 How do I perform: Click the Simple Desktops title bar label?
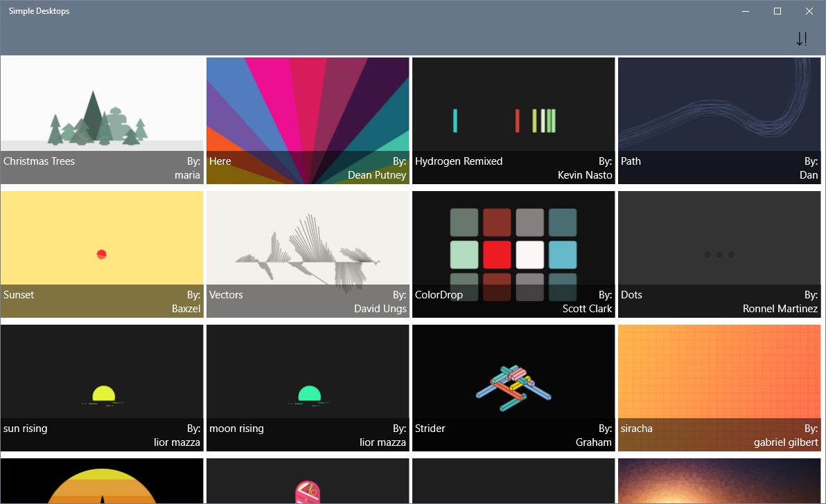(39, 10)
